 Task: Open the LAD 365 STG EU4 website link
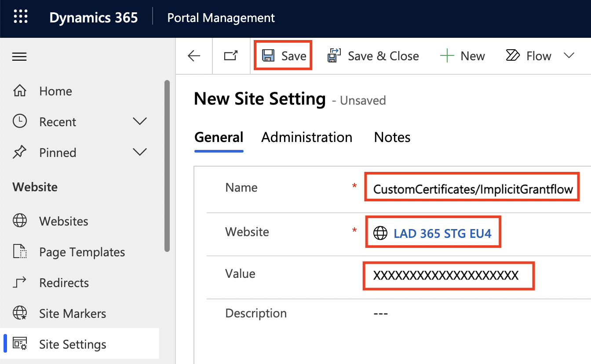442,233
